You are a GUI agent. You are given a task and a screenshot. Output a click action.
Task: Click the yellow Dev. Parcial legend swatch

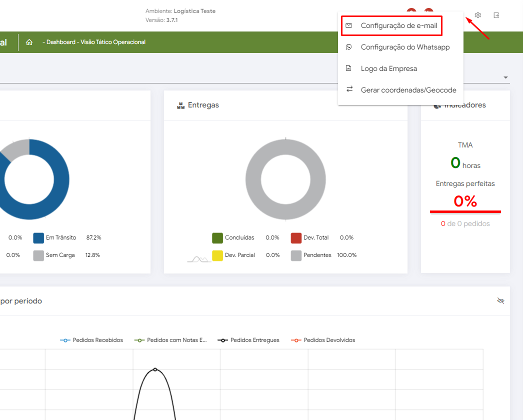pos(217,255)
